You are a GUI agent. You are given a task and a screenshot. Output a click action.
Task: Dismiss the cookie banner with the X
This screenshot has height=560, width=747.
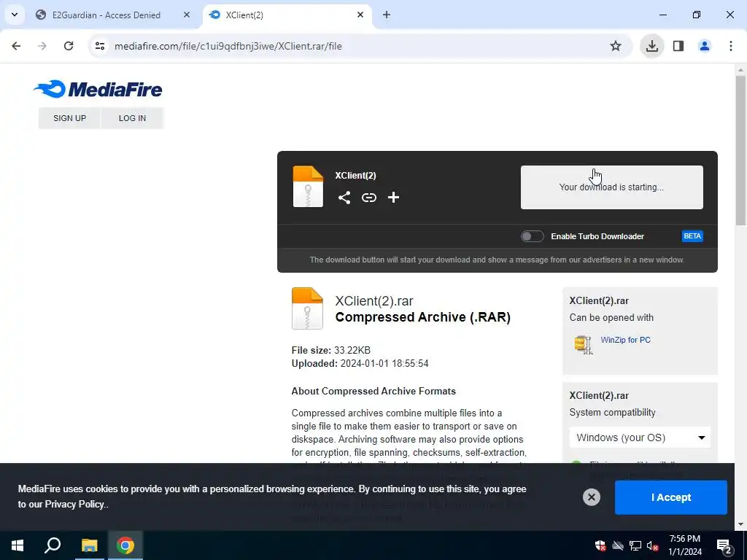591,497
